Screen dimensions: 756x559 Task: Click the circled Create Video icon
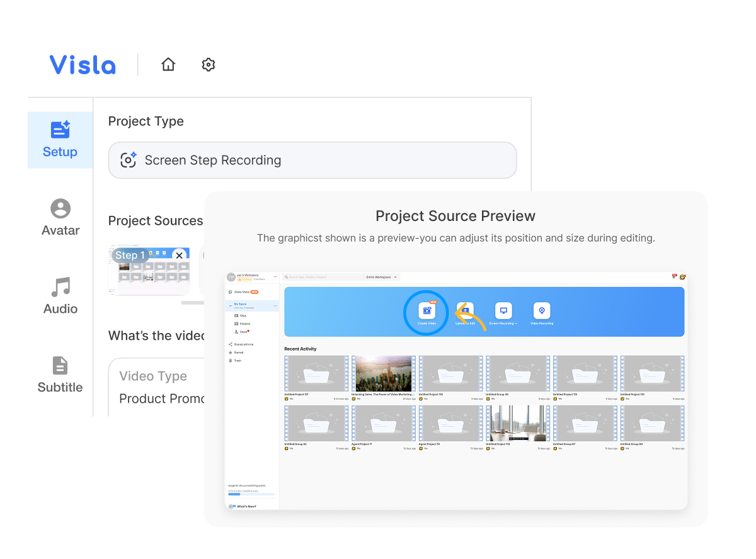tap(427, 311)
